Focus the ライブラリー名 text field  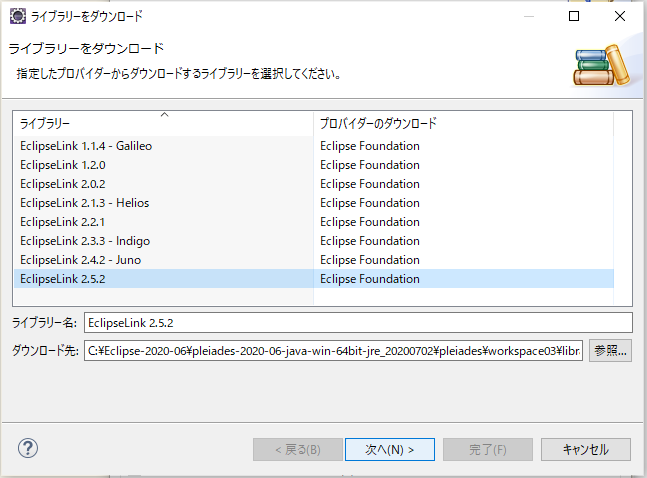click(x=358, y=322)
